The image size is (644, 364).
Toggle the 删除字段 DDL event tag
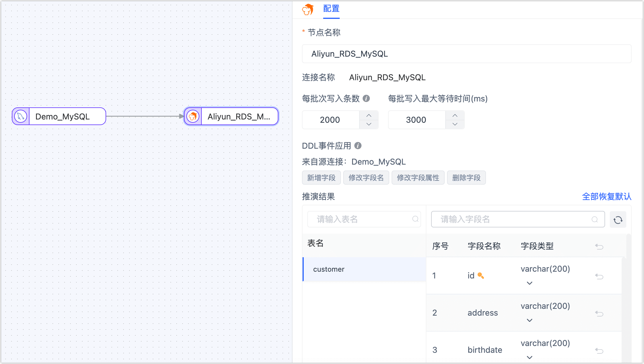[466, 178]
